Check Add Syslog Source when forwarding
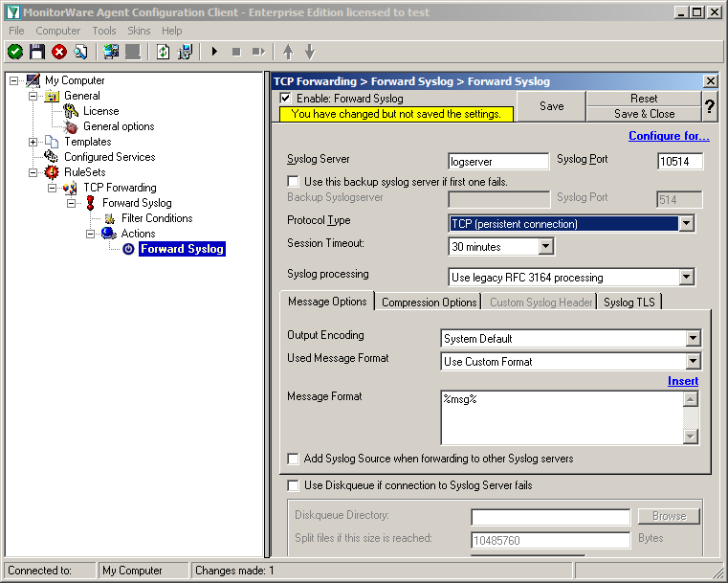 coord(293,459)
